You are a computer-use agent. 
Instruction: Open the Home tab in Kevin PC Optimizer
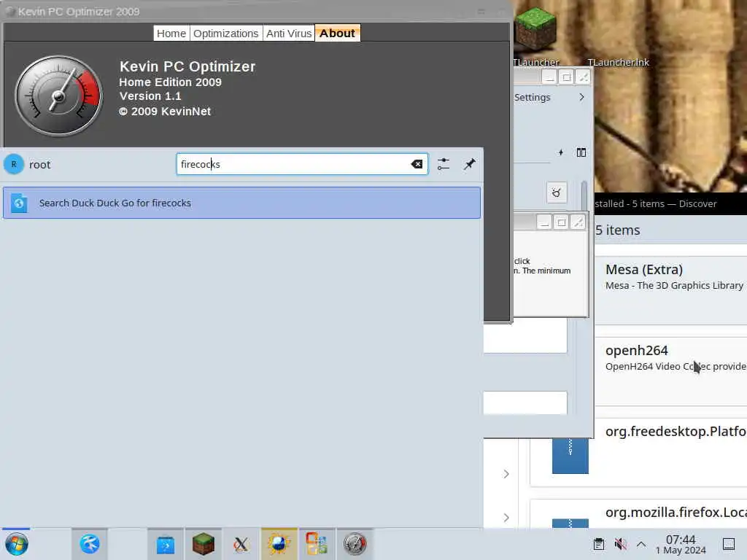click(171, 34)
